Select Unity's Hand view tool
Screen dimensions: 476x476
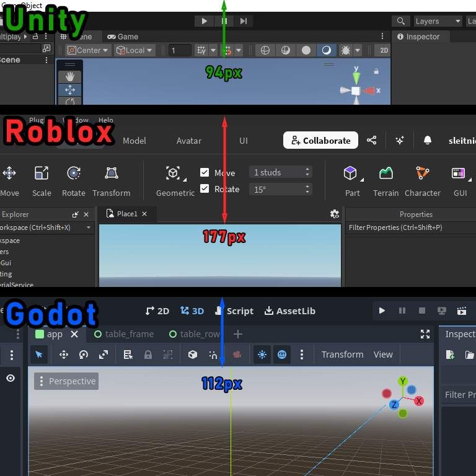[70, 76]
